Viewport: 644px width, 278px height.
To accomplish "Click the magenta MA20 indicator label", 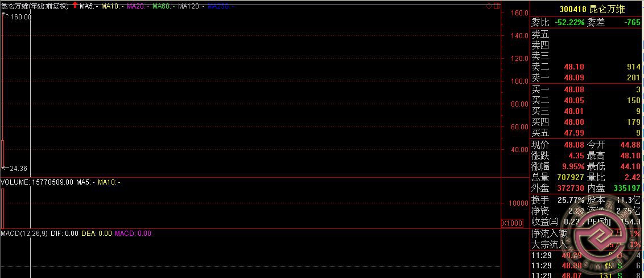I will (x=137, y=6).
